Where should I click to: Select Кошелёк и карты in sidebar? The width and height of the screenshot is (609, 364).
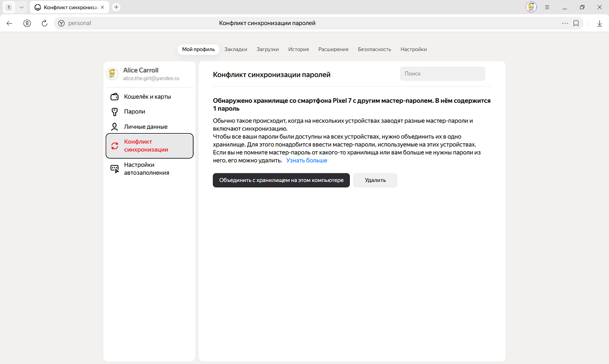tap(148, 96)
